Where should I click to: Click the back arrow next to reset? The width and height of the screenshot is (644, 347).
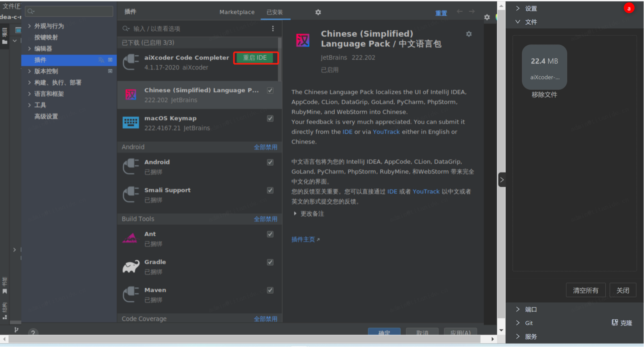point(460,12)
